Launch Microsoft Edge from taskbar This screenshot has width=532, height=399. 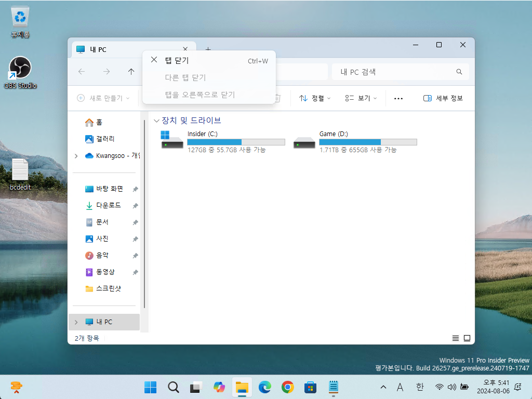[x=264, y=387]
